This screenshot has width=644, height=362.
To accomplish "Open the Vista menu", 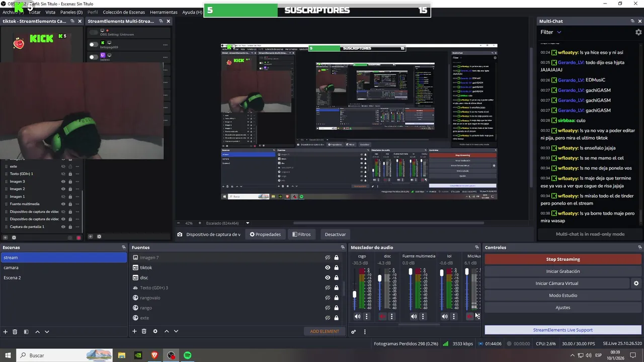I will tap(50, 12).
